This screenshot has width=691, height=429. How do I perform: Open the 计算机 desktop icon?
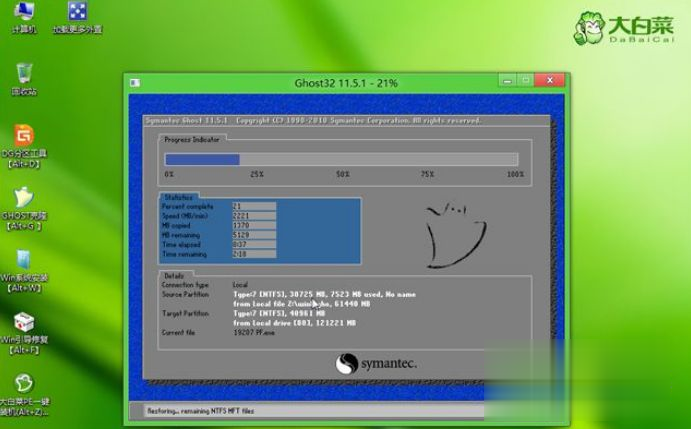click(24, 17)
